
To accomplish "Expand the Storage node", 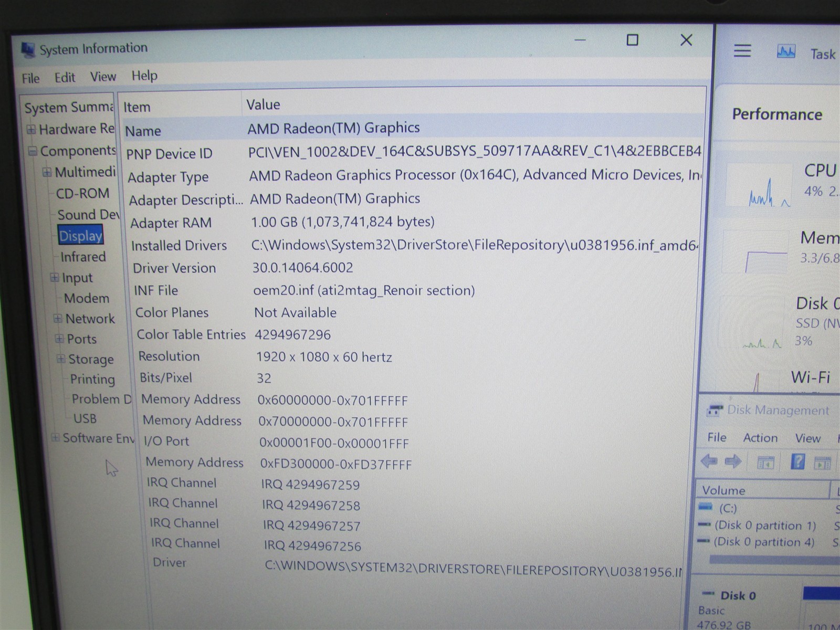I will [x=61, y=359].
